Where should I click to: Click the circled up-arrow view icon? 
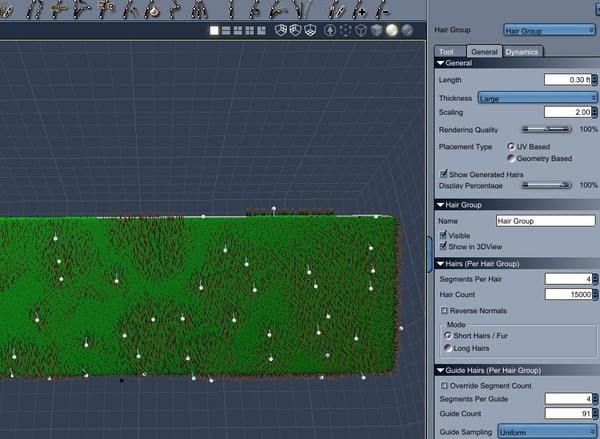click(x=330, y=30)
